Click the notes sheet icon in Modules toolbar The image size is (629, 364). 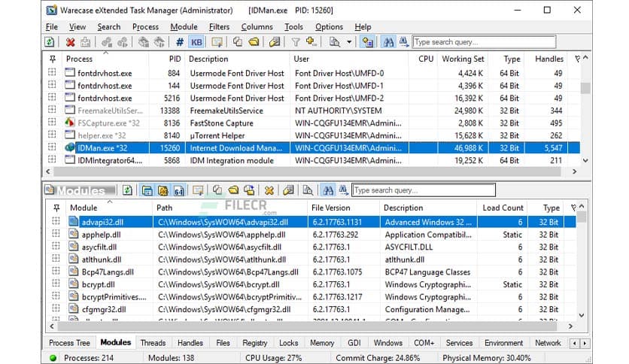click(x=198, y=190)
